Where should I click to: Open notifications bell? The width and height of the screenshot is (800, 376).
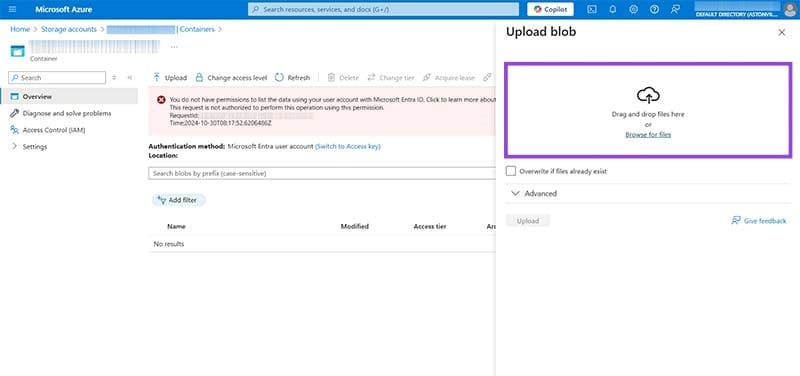(613, 9)
